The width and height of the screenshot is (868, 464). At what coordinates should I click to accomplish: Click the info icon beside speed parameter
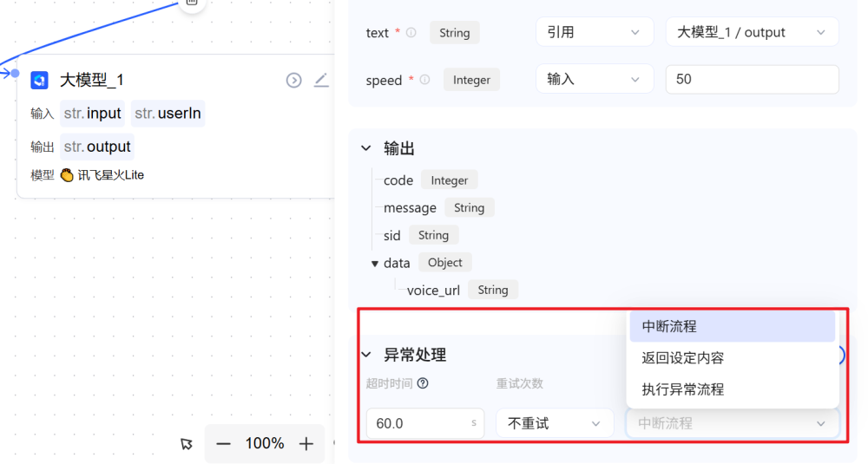[424, 80]
